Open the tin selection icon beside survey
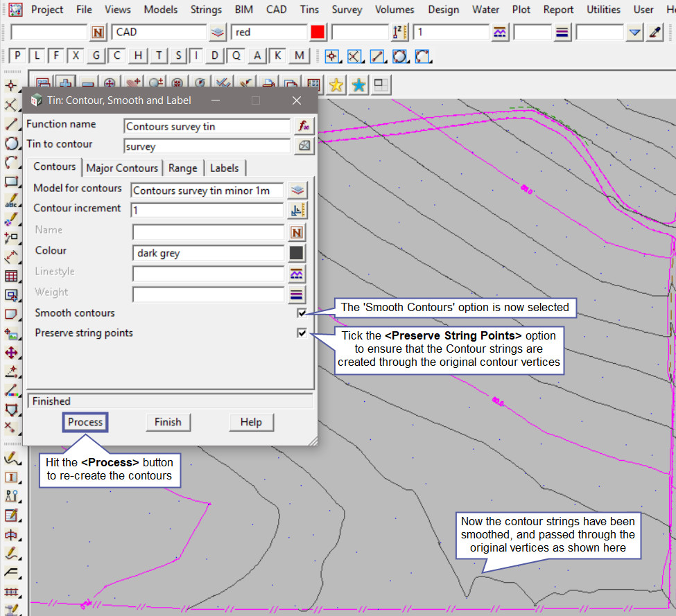This screenshot has width=676, height=616. pyautogui.click(x=303, y=146)
